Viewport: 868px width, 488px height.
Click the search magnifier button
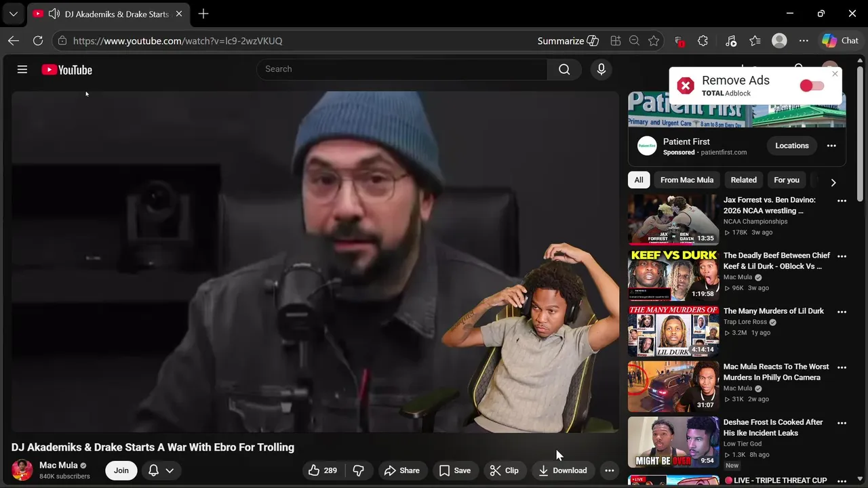pos(564,69)
